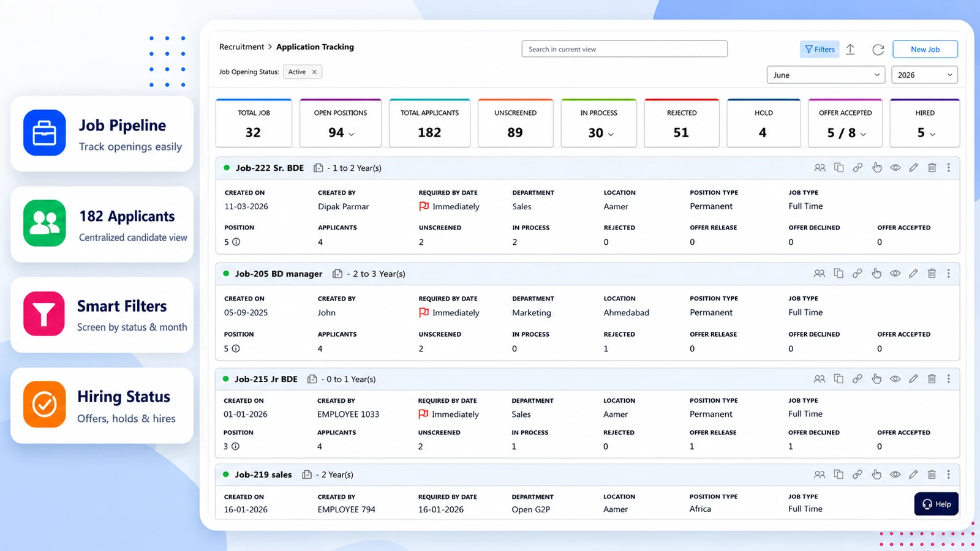Delete Job-222 Sr. BDE using trash icon
980x551 pixels.
[x=932, y=168]
